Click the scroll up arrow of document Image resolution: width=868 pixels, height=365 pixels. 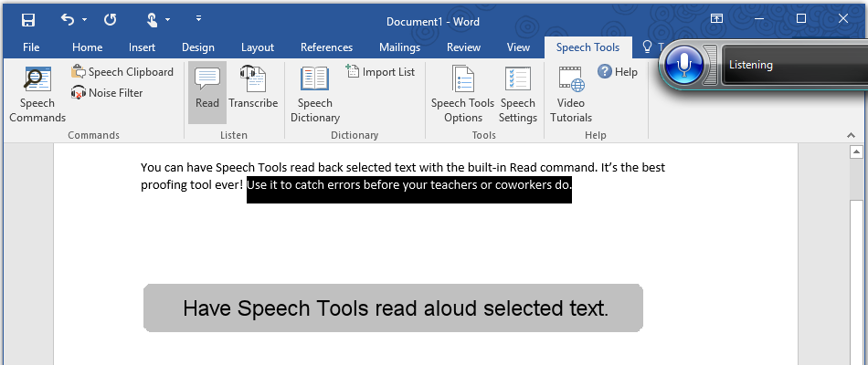856,151
